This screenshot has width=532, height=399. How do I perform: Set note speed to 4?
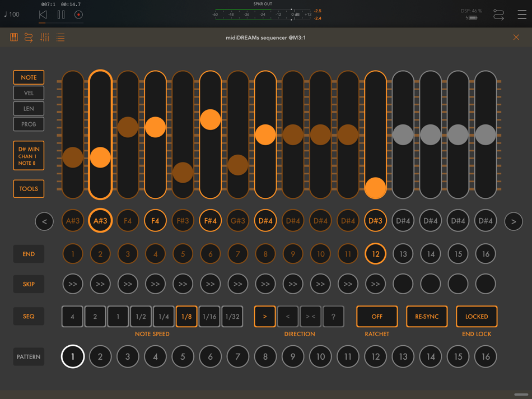pos(72,317)
